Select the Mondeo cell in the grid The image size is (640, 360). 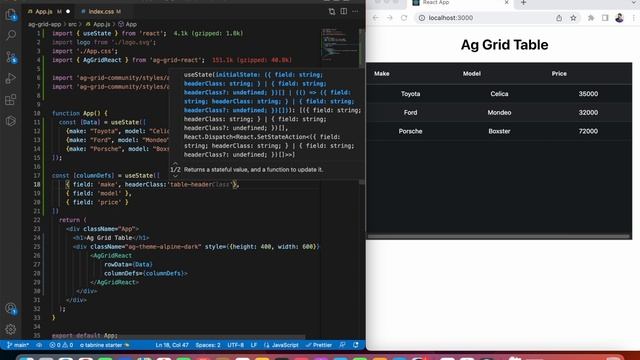pyautogui.click(x=499, y=113)
